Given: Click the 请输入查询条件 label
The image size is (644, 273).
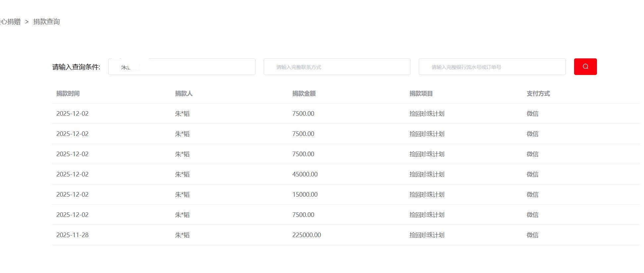Looking at the screenshot, I should click(76, 67).
